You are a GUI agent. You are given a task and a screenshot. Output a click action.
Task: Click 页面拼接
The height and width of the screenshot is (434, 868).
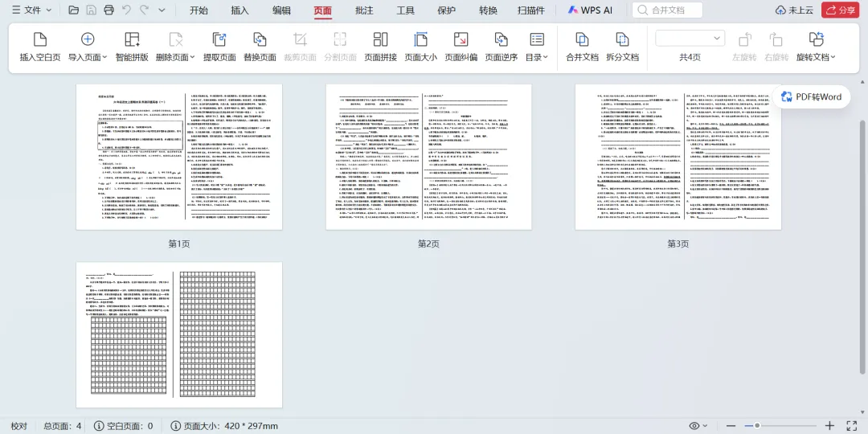[380, 47]
